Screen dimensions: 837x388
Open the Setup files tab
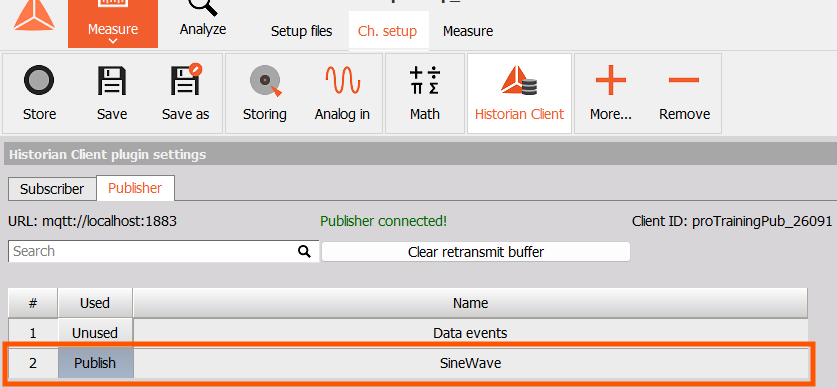[x=302, y=31]
